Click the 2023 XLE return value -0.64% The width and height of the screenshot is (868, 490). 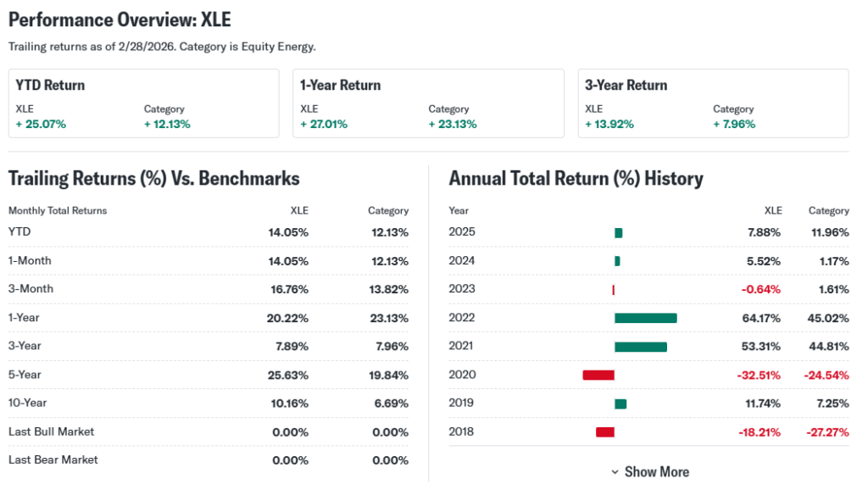tap(760, 289)
